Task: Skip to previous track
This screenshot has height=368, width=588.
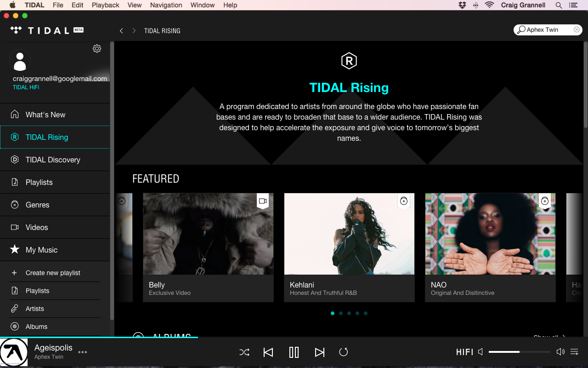Action: [x=268, y=352]
